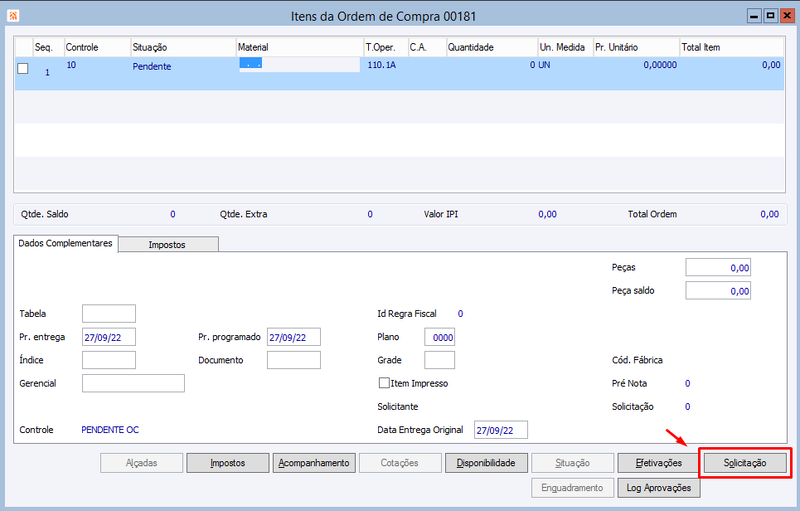Viewport: 800px width, 511px height.
Task: Select the Dados Complementares tab
Action: pyautogui.click(x=66, y=243)
